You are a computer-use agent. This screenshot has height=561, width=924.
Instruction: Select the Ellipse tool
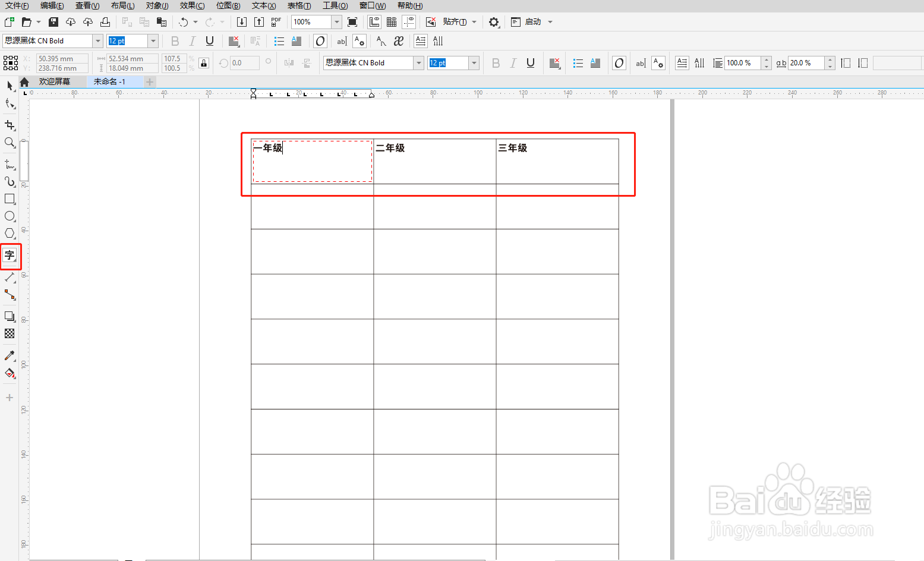[10, 216]
